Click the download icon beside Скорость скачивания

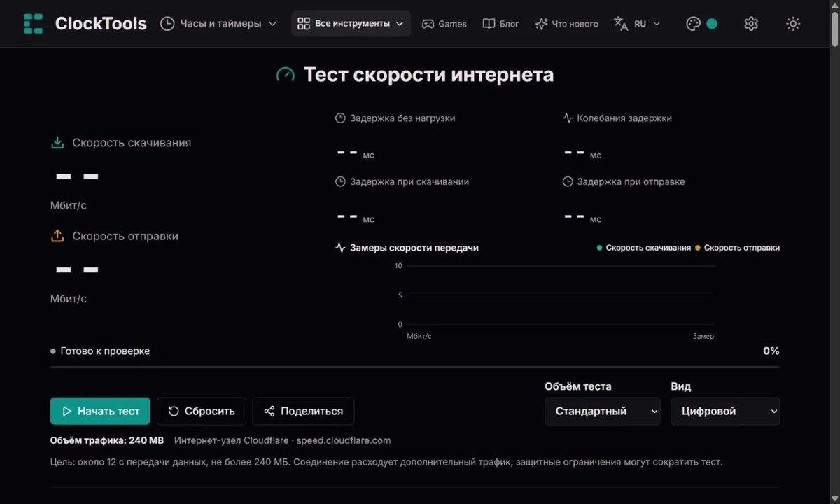pos(57,143)
